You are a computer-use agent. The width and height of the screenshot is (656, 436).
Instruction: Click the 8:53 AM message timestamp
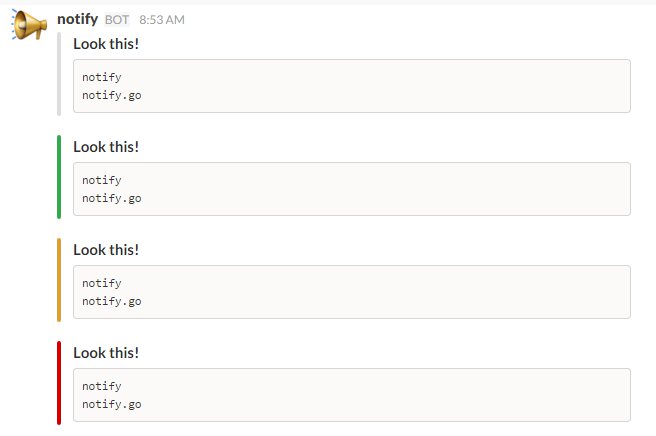coord(162,20)
